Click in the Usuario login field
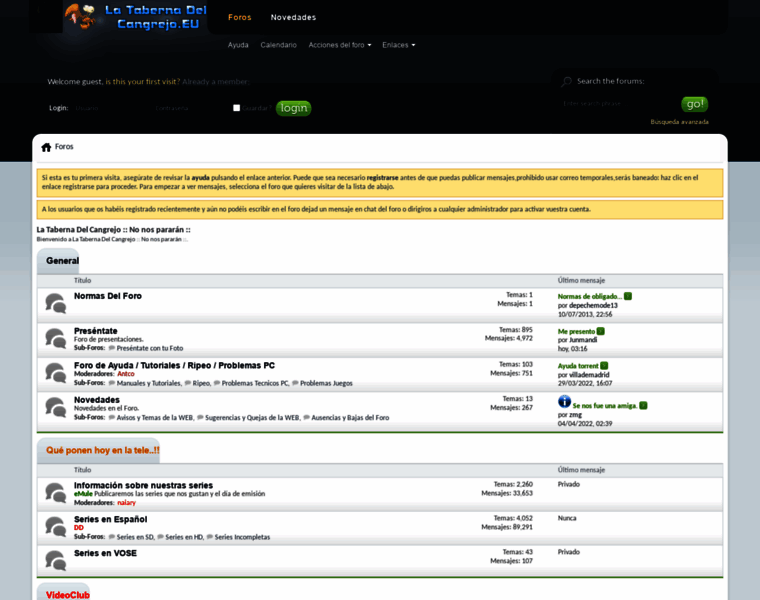The image size is (760, 600). click(x=111, y=108)
